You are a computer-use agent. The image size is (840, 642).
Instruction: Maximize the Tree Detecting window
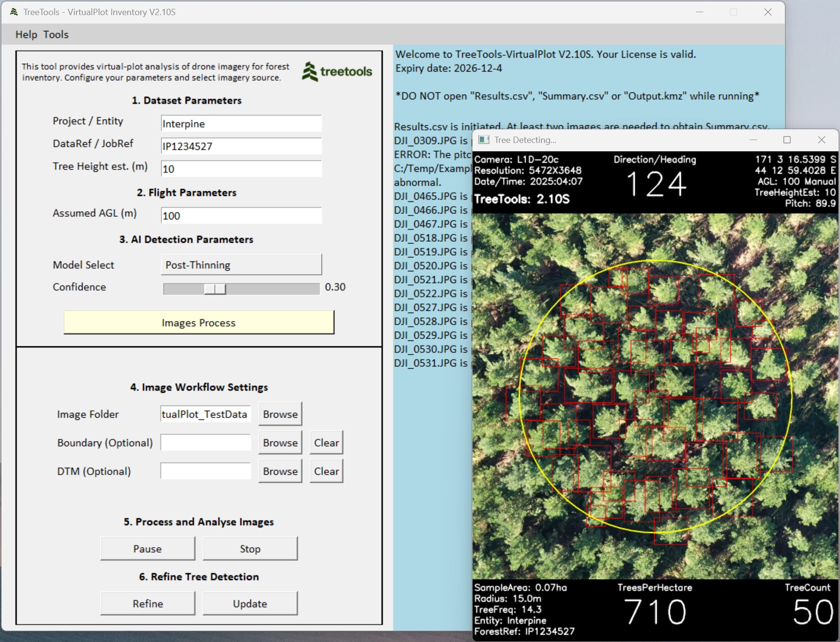(787, 140)
